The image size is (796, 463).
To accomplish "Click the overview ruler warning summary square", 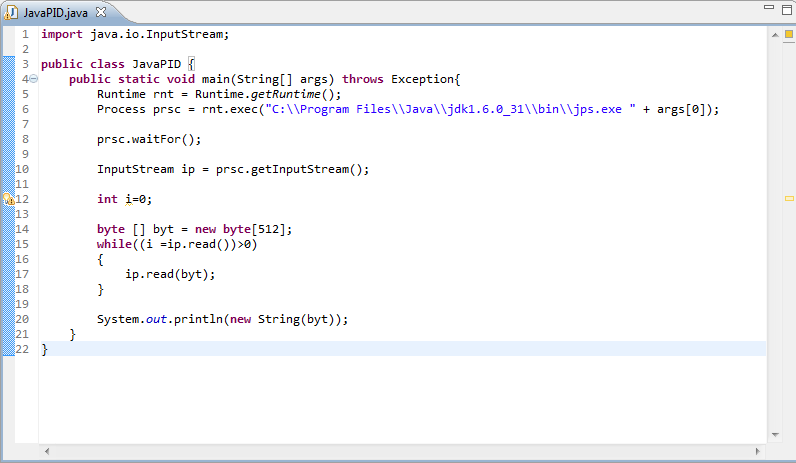I will click(789, 35).
